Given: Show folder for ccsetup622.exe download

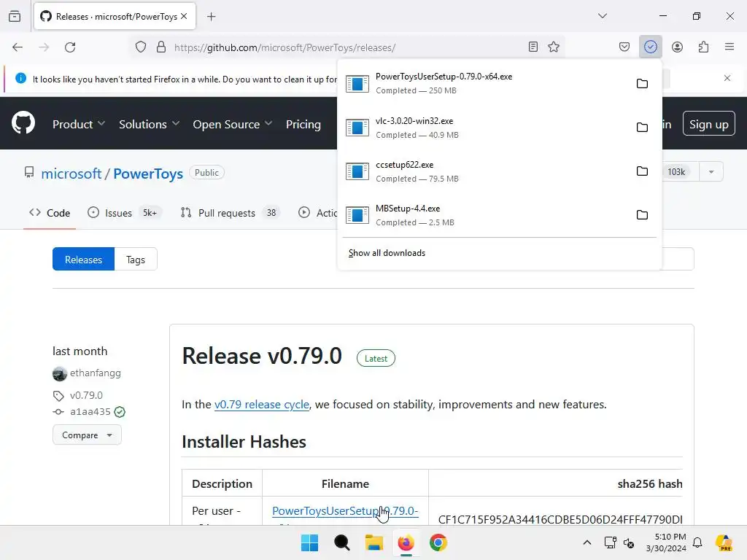Looking at the screenshot, I should click(642, 171).
